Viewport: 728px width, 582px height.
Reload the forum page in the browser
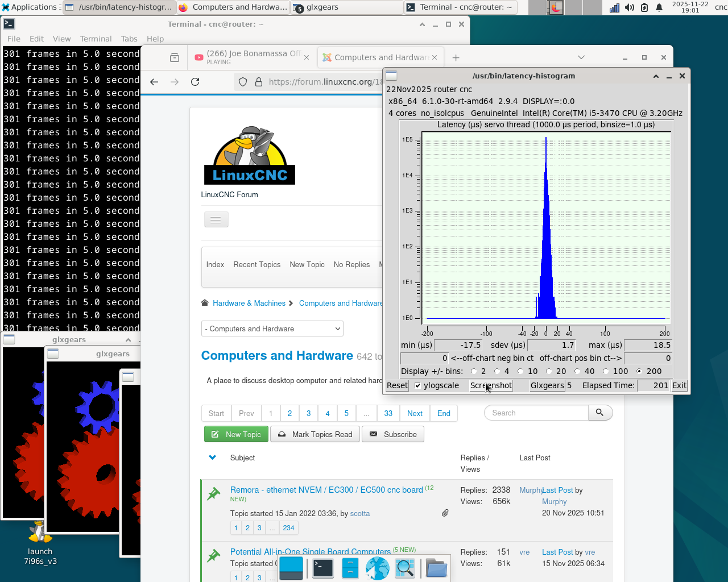[x=195, y=82]
